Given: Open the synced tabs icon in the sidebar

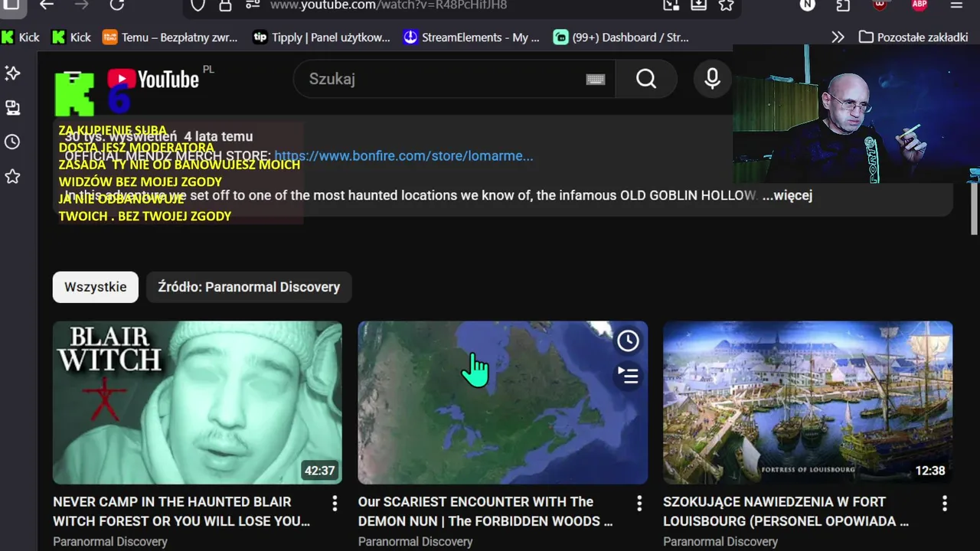Looking at the screenshot, I should pyautogui.click(x=12, y=107).
